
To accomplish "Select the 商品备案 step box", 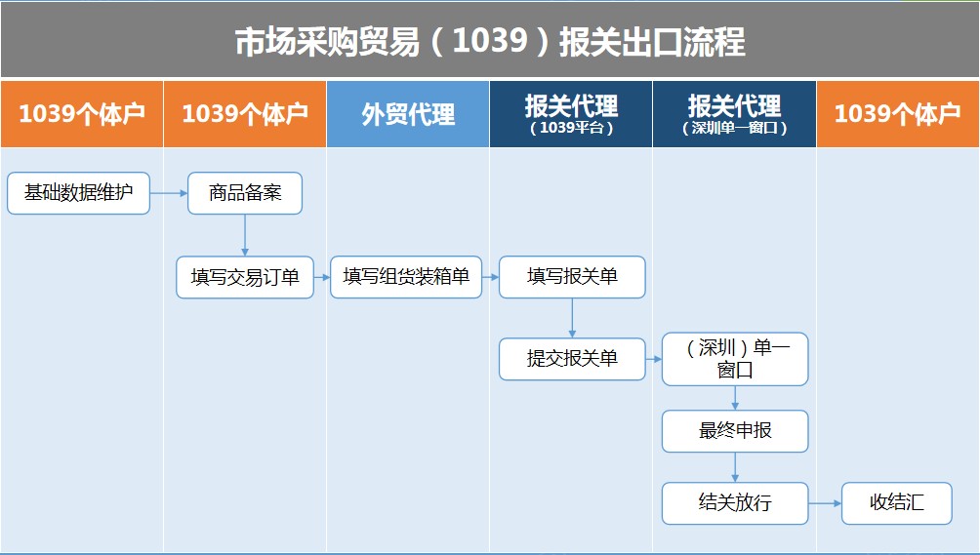I will click(245, 193).
